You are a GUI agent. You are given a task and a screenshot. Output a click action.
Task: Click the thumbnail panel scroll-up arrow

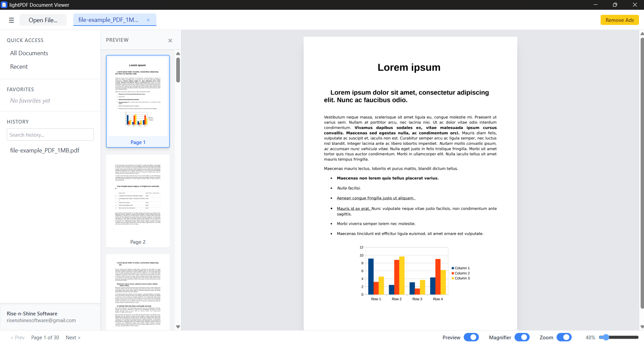point(178,54)
